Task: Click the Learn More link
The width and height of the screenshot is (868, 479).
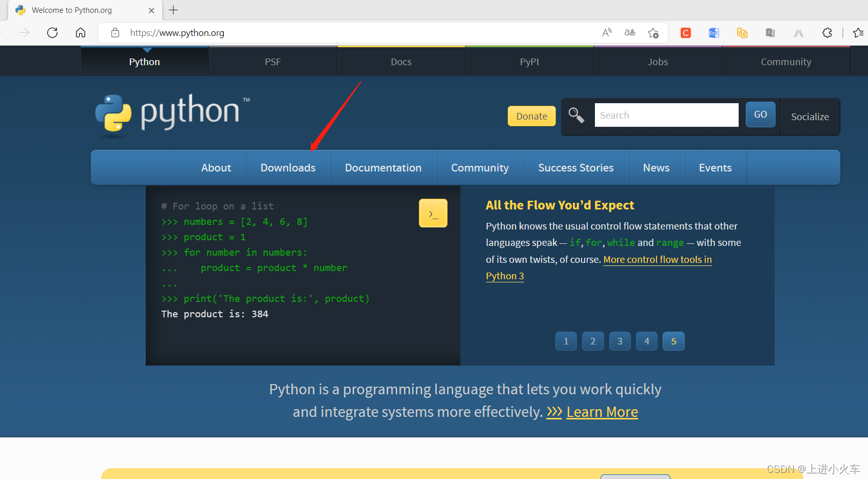Action: 602,412
